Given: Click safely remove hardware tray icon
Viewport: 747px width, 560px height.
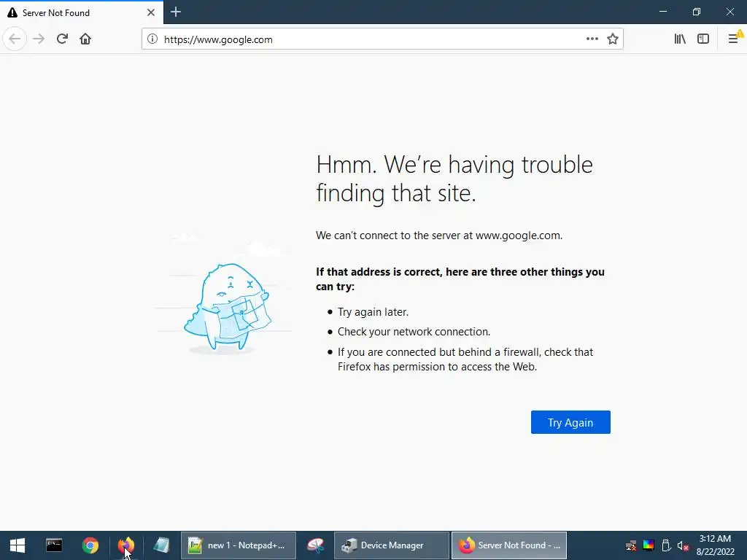Looking at the screenshot, I should point(666,545).
